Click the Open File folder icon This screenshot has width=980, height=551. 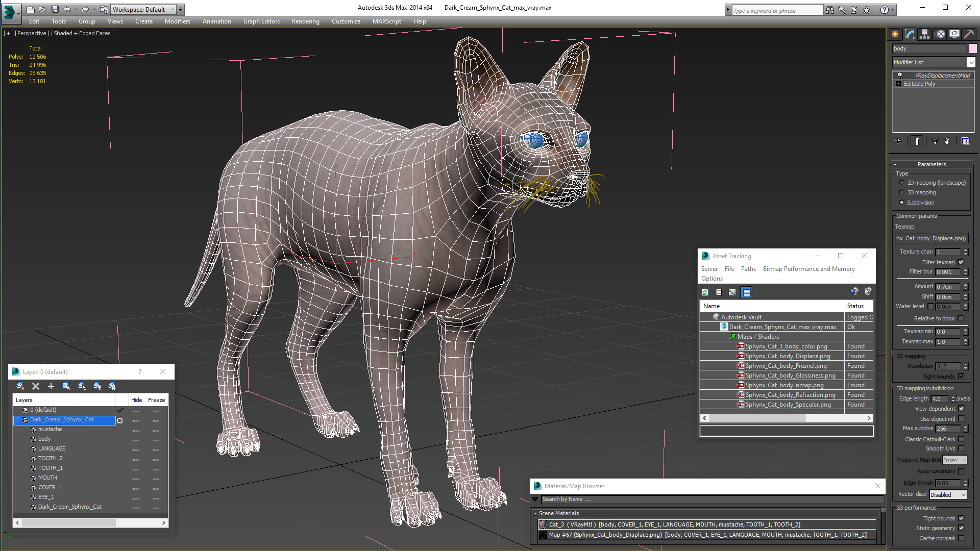[x=43, y=9]
